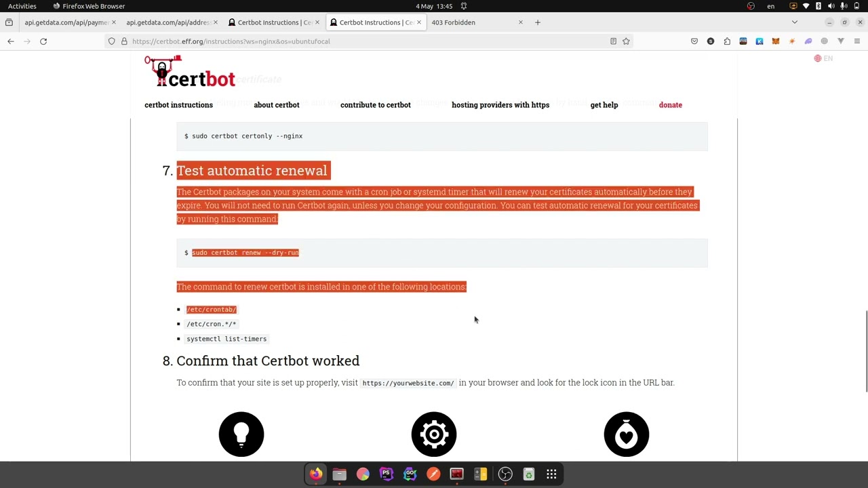The width and height of the screenshot is (868, 488).
Task: Open Files from the Ubuntu dock
Action: tap(340, 474)
